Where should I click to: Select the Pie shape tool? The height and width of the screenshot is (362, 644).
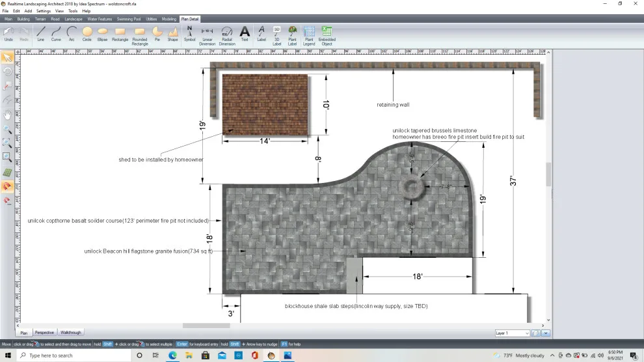click(x=157, y=34)
